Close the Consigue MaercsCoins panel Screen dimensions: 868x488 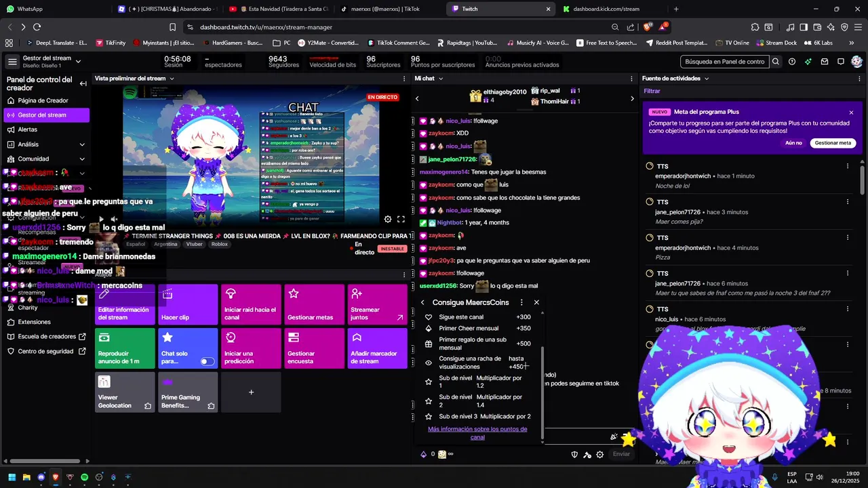(x=536, y=302)
